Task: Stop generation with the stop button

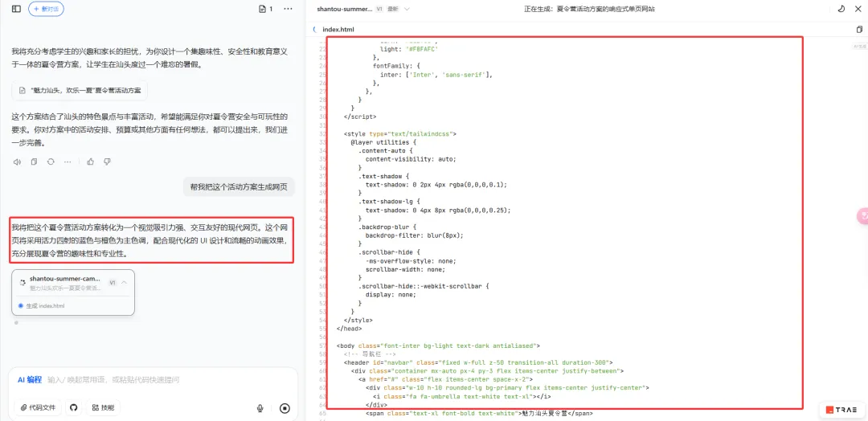Action: pos(285,408)
